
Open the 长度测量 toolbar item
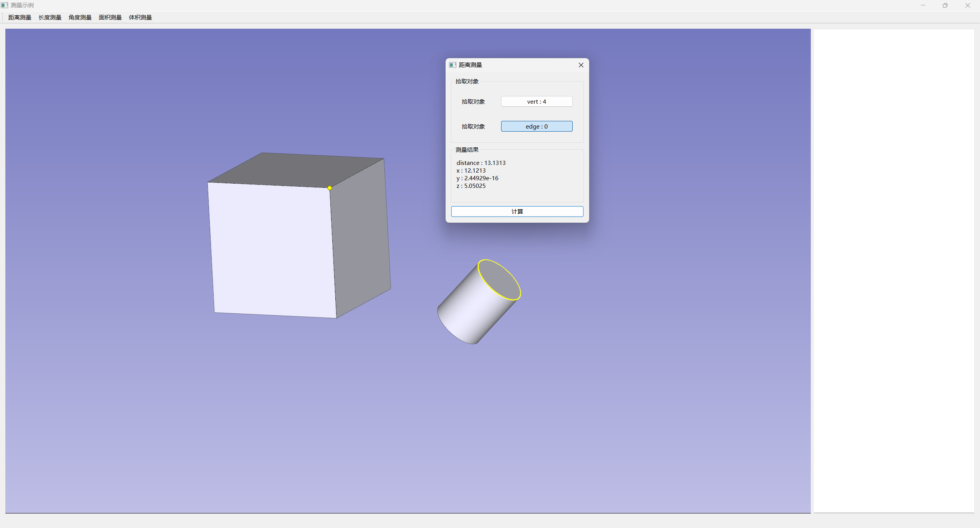click(x=50, y=18)
